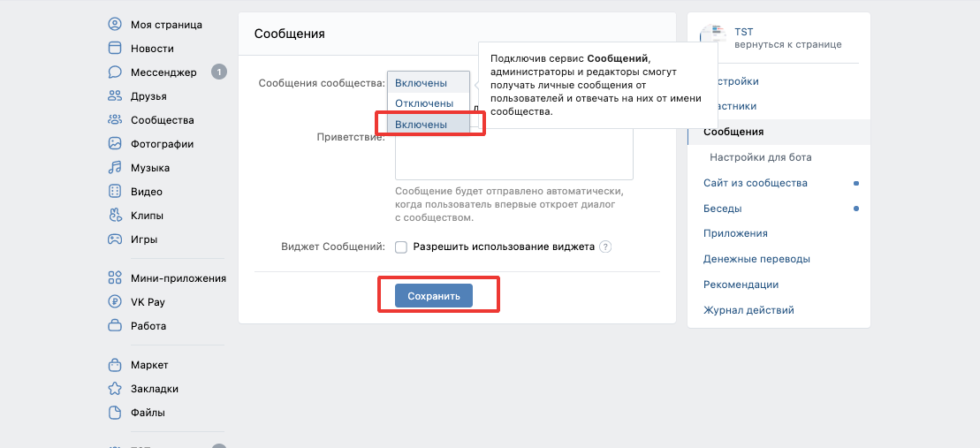Open the Журнал действий menu item
Viewport: 980px width, 448px height.
click(748, 311)
